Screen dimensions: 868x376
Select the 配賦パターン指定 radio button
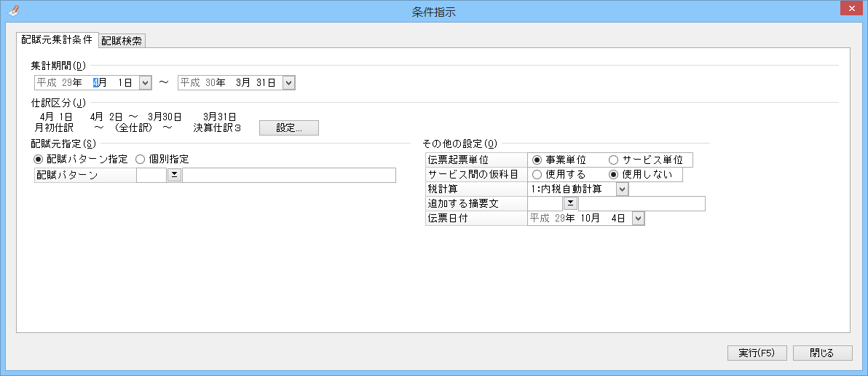39,159
